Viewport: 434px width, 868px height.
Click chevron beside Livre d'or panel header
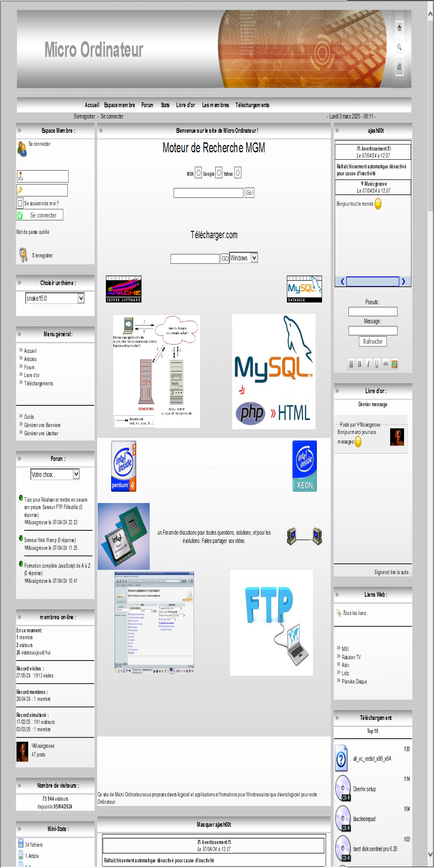337,391
